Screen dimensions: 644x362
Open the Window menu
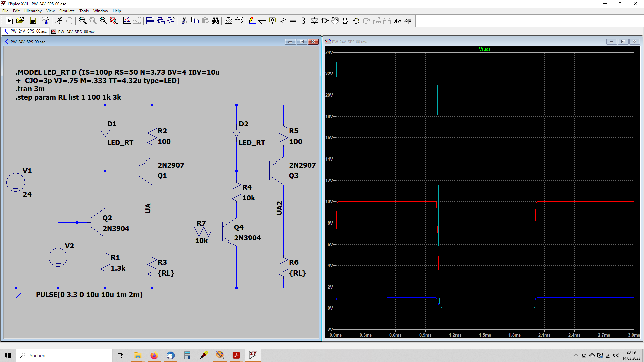(x=101, y=11)
